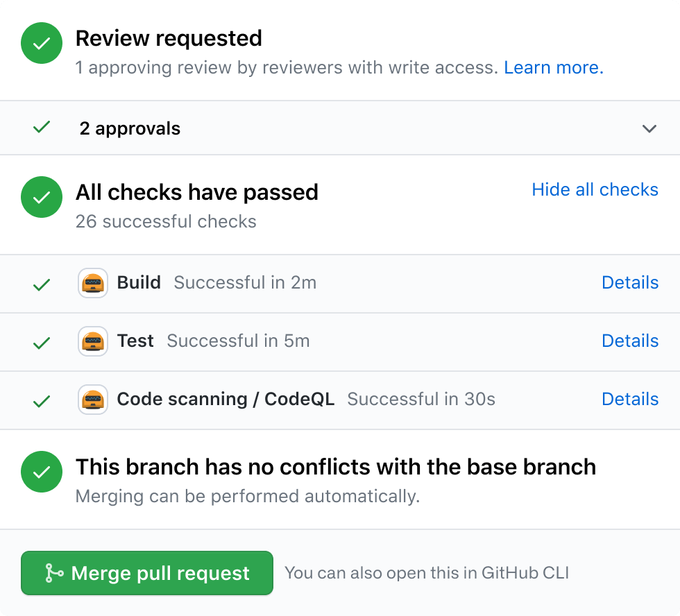Open Details for the Test check

[x=630, y=341]
